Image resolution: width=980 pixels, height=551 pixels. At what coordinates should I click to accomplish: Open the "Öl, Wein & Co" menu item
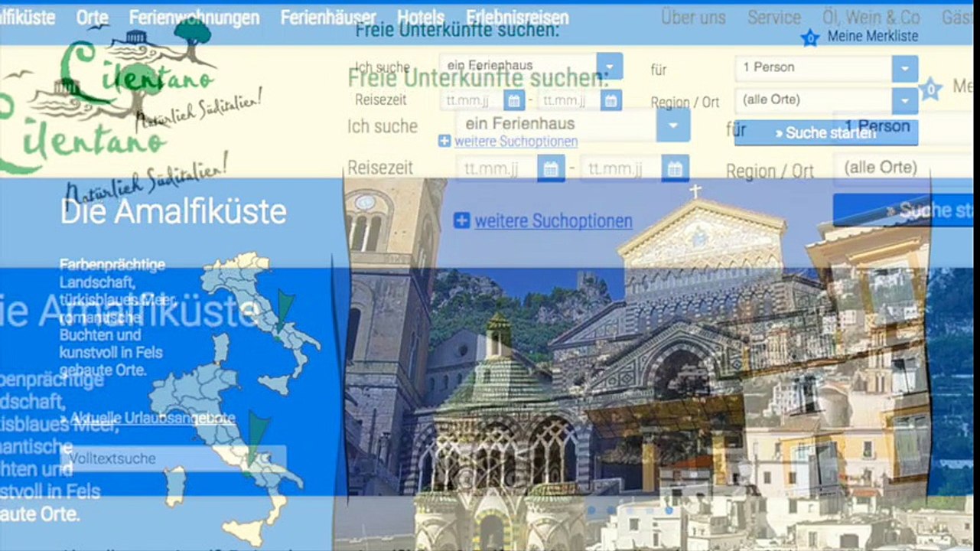pos(871,18)
